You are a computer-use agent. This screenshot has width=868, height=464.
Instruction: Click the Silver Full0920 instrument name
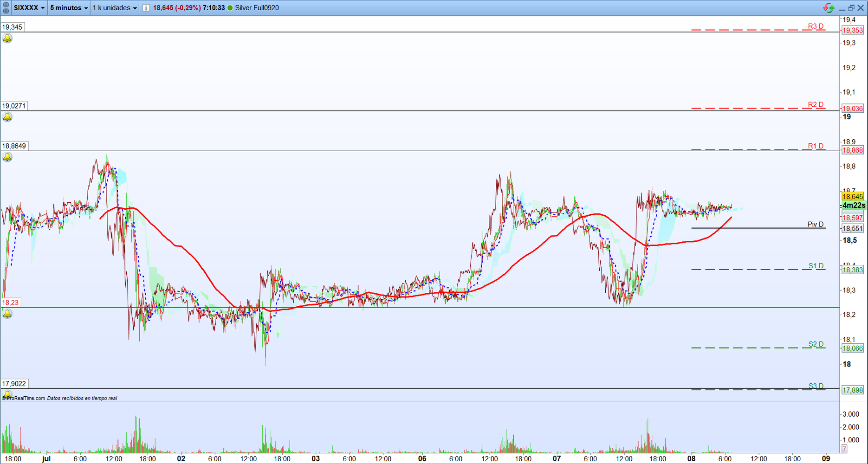pyautogui.click(x=257, y=8)
